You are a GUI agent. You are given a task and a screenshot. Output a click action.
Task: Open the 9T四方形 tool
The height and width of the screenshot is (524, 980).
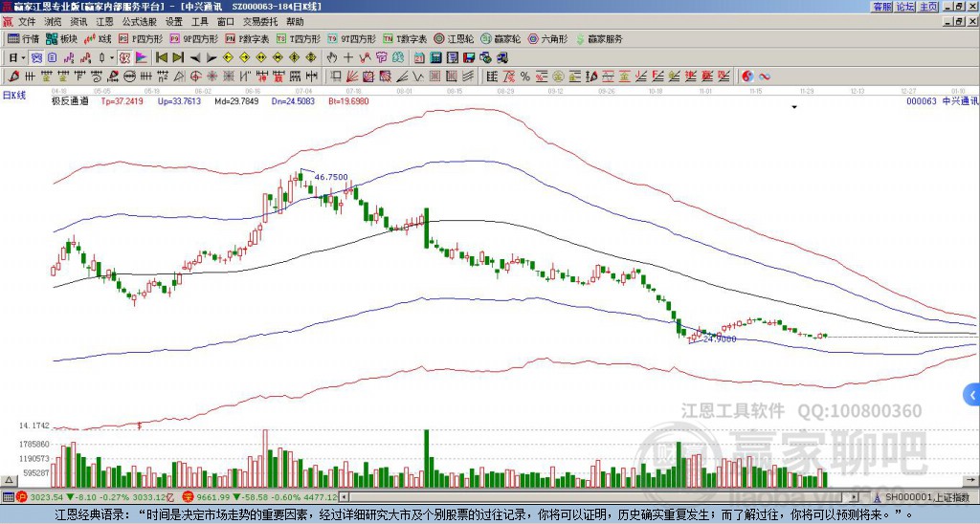(x=351, y=38)
